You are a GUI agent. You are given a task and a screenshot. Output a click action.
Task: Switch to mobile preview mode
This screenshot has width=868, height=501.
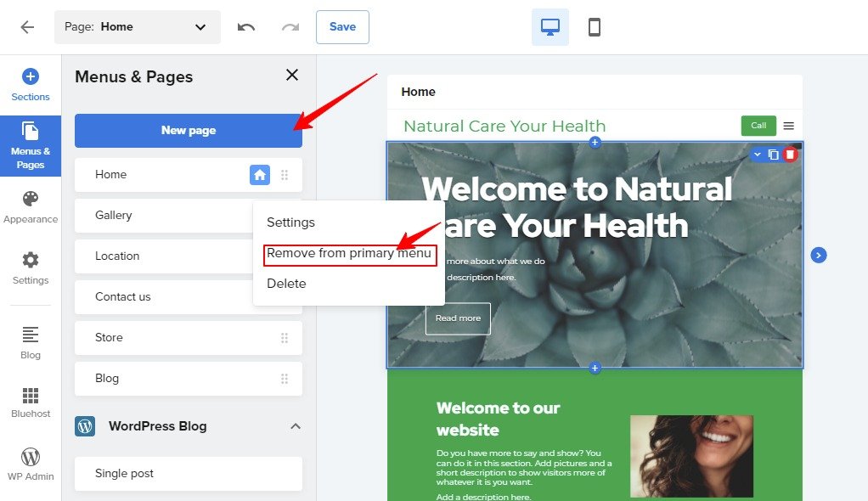tap(595, 27)
